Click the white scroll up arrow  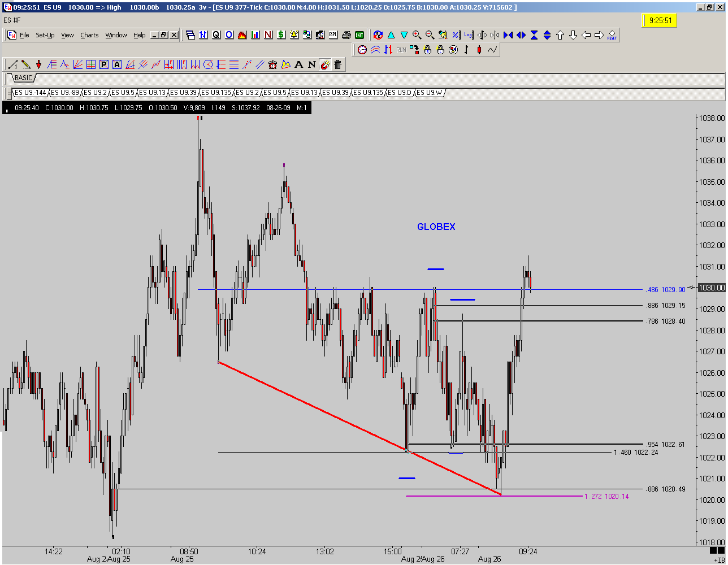point(560,35)
